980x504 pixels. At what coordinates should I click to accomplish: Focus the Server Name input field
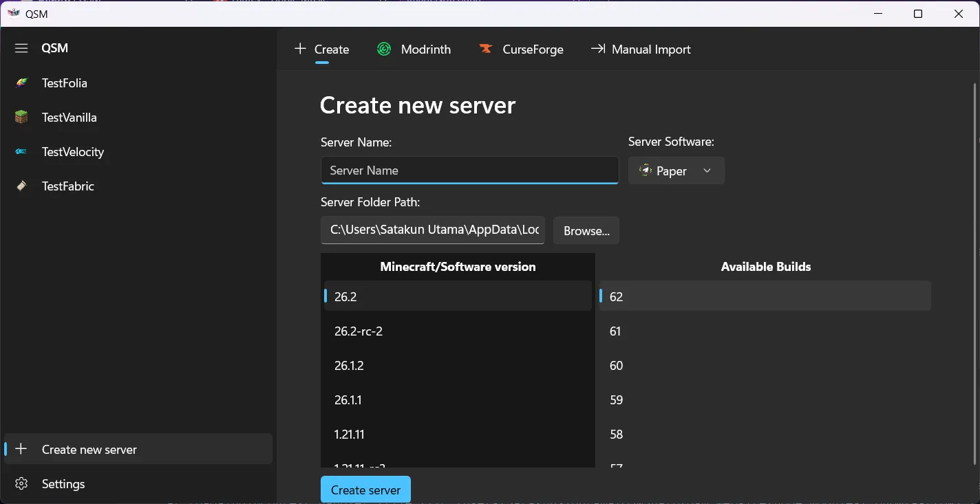pos(470,171)
